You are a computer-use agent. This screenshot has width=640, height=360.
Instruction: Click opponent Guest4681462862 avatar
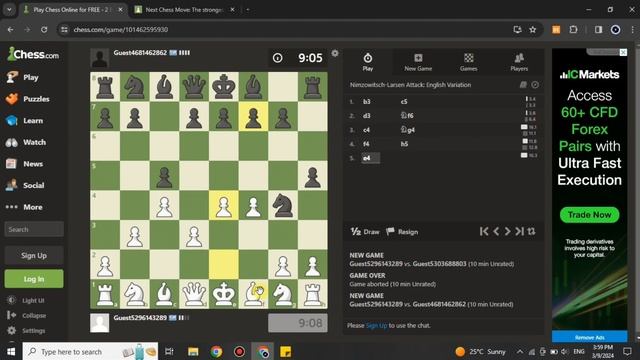click(100, 58)
